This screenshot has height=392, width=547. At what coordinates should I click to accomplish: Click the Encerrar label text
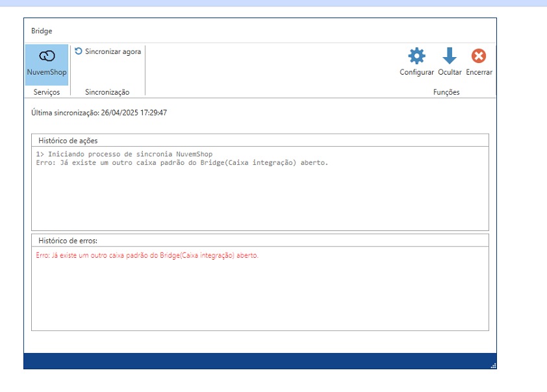(x=479, y=72)
